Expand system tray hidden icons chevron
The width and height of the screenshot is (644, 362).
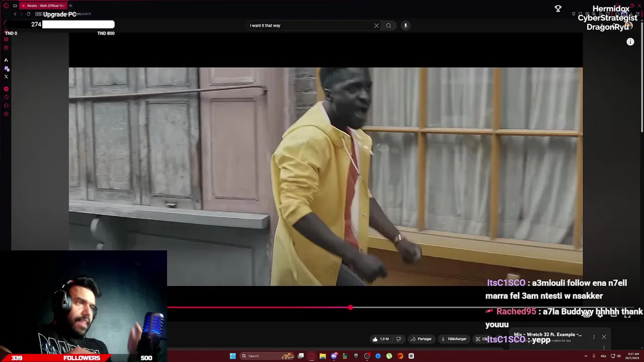[586, 356]
